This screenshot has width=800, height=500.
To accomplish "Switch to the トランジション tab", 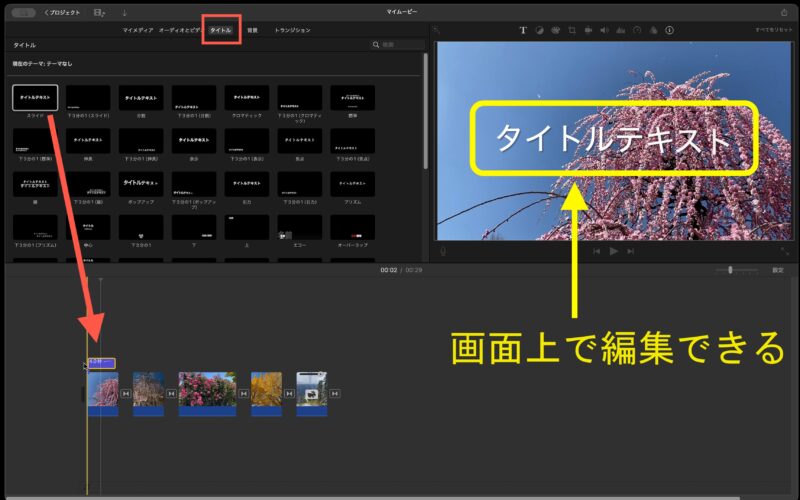I will click(292, 31).
